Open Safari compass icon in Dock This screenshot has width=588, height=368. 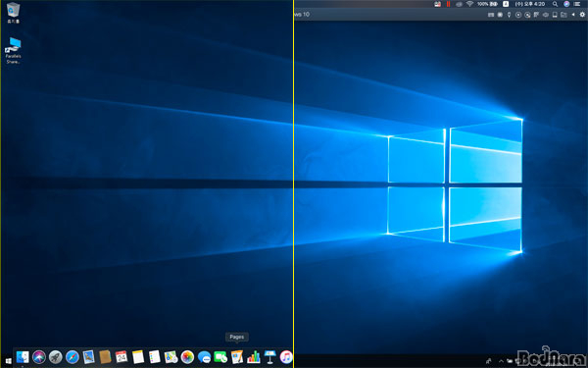tap(72, 357)
